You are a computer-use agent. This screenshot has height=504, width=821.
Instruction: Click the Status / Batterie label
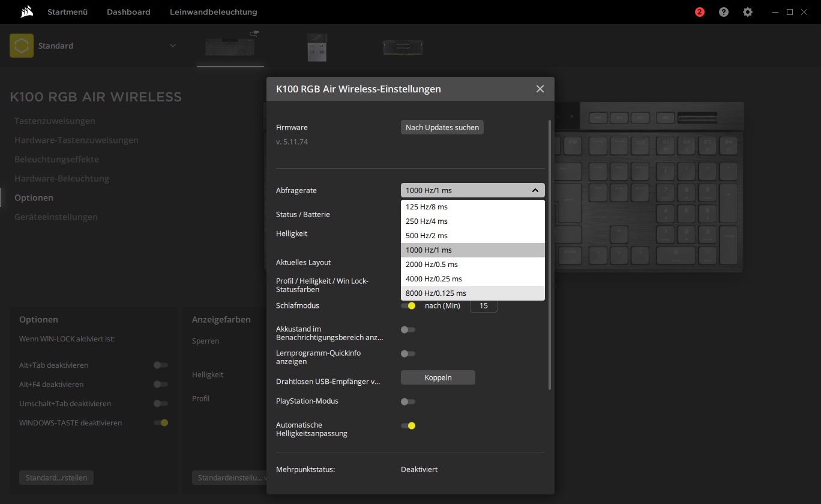(303, 214)
